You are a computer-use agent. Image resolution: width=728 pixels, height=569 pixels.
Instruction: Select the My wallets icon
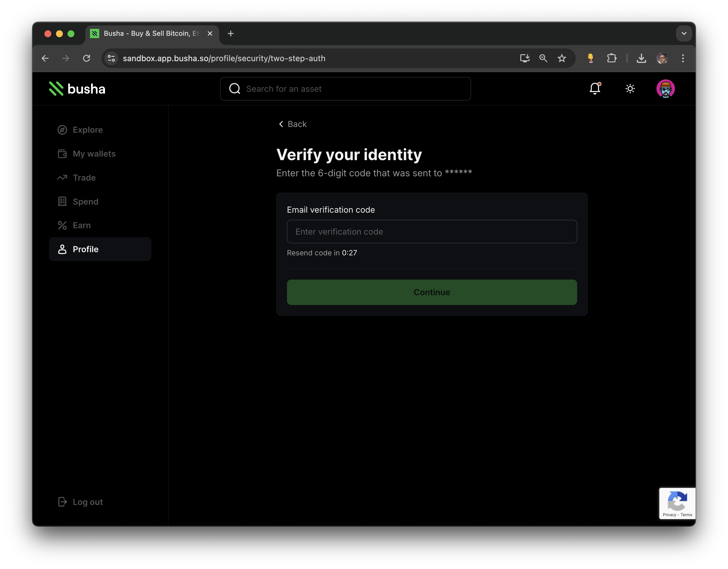(62, 154)
